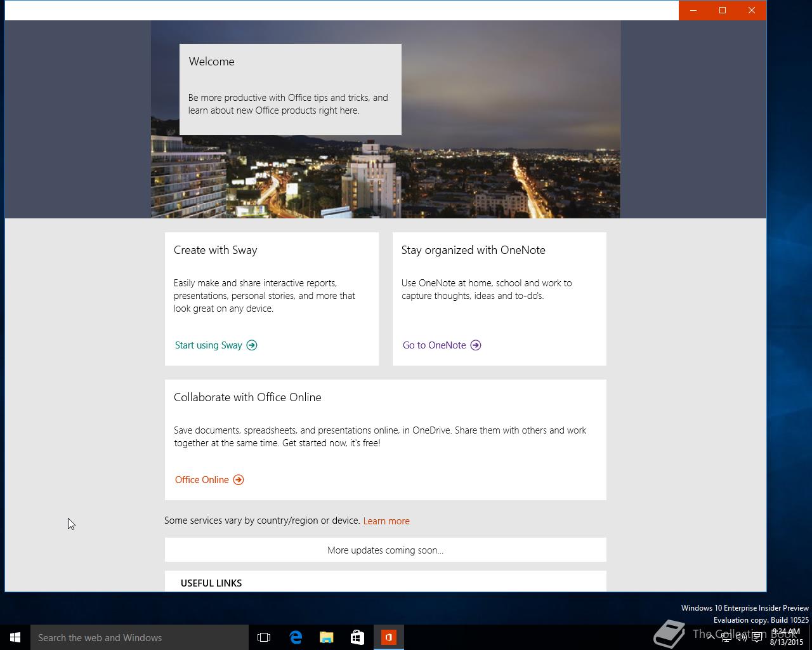812x650 pixels.
Task: Open the Action Center notifications icon
Action: pyautogui.click(x=757, y=637)
